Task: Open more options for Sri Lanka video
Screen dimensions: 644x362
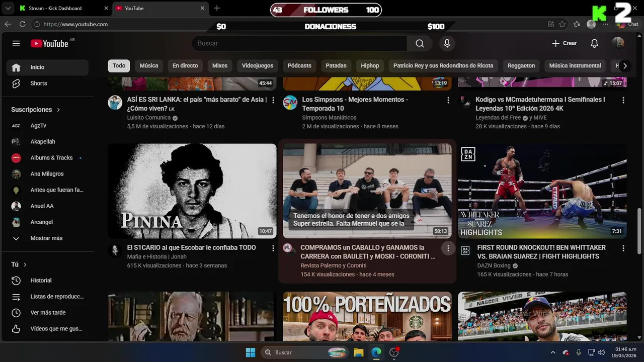Action: 273,101
